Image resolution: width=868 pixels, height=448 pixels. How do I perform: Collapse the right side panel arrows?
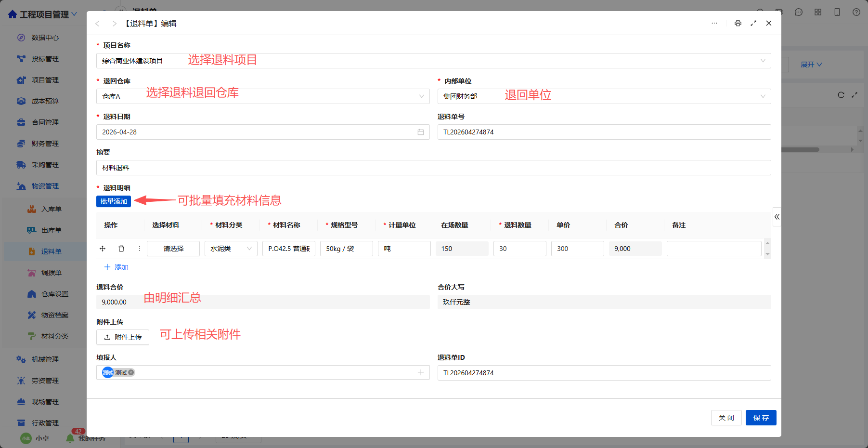pyautogui.click(x=777, y=217)
